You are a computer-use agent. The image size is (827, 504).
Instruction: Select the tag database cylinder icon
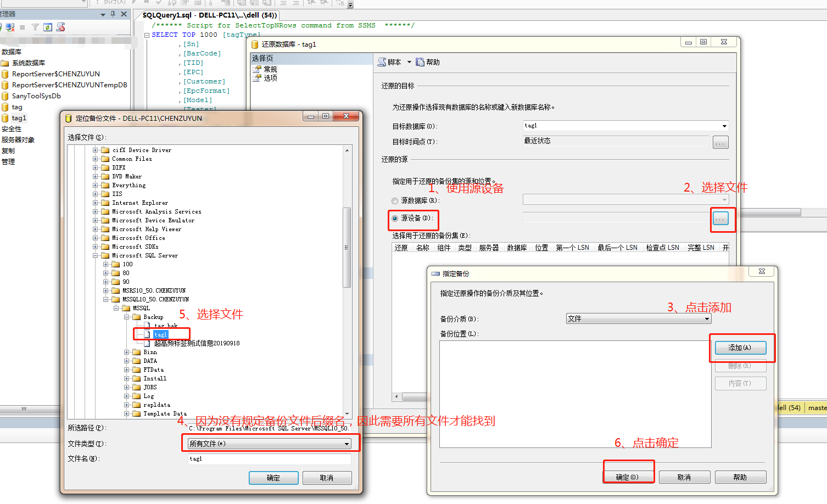pos(5,107)
